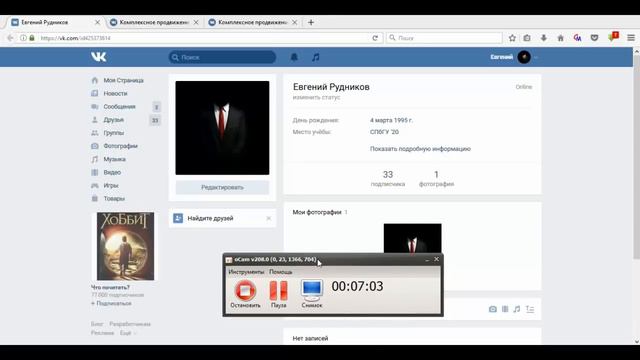Click изменить статус link

[316, 98]
